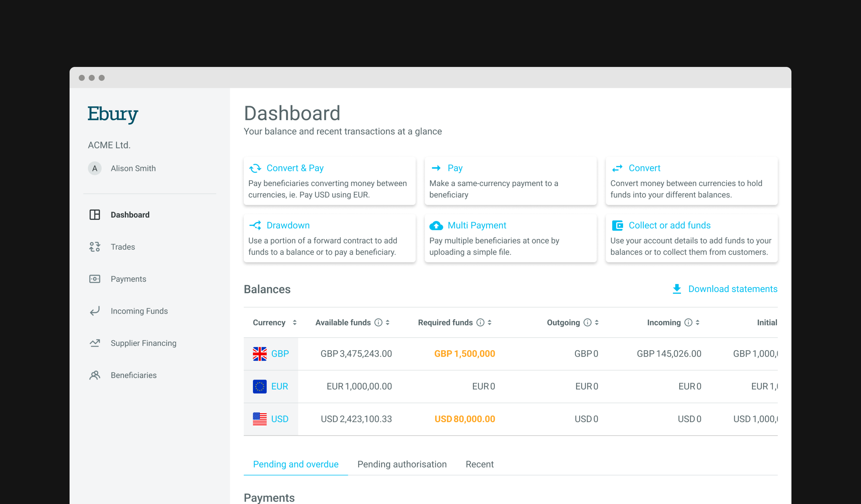861x504 pixels.
Task: Click the ACME Ltd. company name
Action: pos(109,145)
